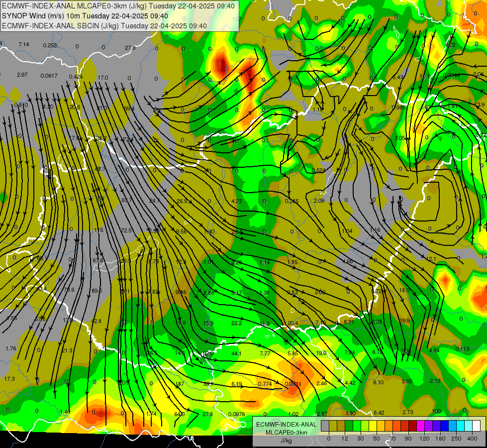
Task: Click the legend title ECMWF-INDEX-ANAL
Action: [286, 425]
